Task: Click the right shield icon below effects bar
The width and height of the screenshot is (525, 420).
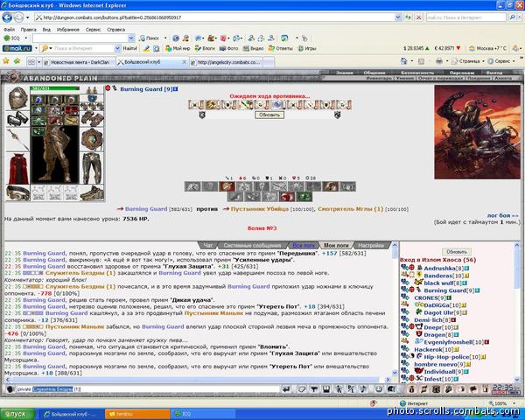Action: [x=337, y=115]
